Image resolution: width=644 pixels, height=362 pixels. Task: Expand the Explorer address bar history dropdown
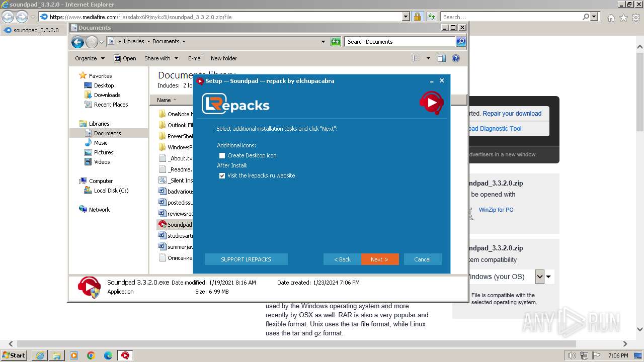pyautogui.click(x=323, y=42)
